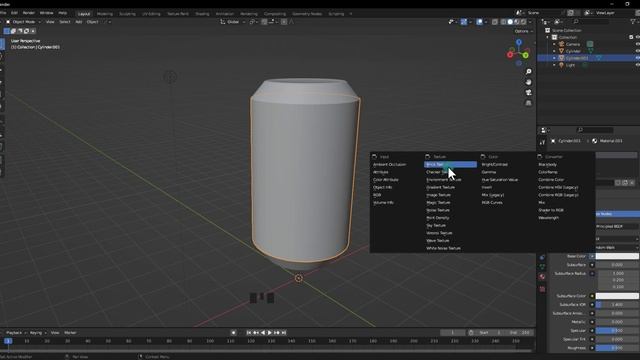Viewport: 640px width, 360px height.
Task: Click the timeline End frame field
Action: pos(520,333)
